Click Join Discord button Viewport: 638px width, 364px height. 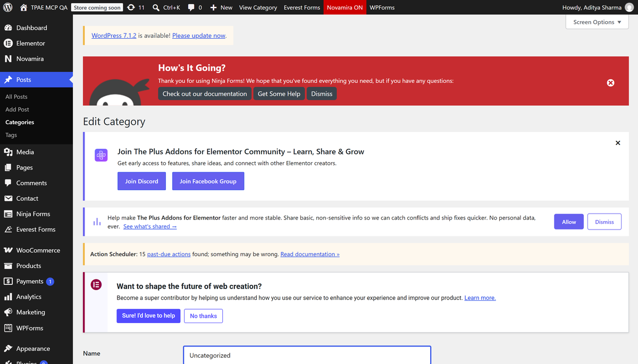pos(141,181)
